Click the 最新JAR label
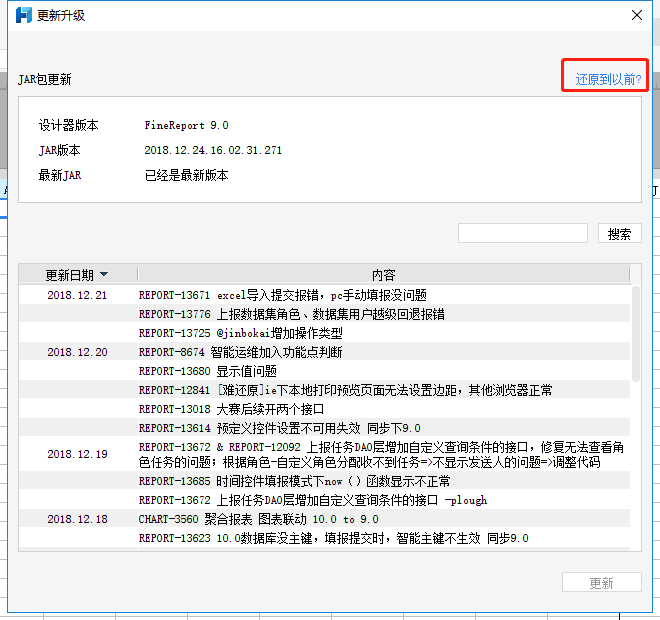660x620 pixels. 60,175
